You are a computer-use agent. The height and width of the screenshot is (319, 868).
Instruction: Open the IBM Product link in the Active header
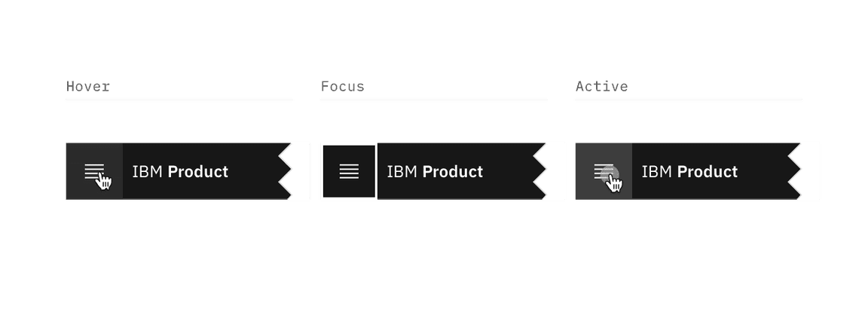coord(689,172)
